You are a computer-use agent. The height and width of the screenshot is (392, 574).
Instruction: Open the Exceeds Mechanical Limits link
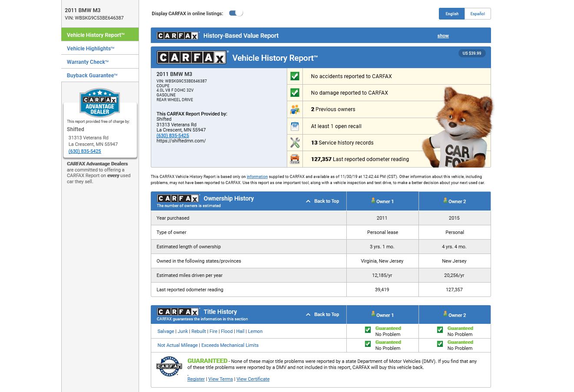click(x=230, y=345)
